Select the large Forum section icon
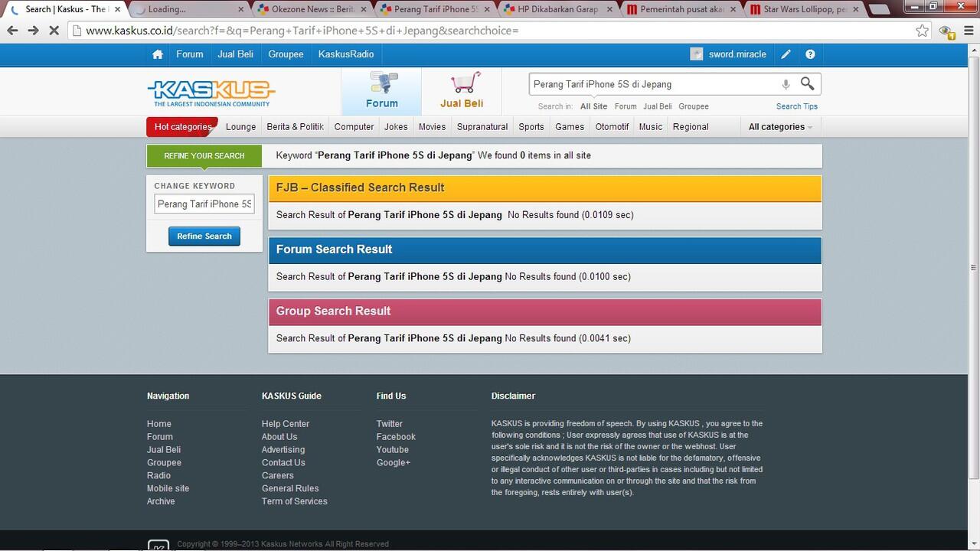Image resolution: width=980 pixels, height=551 pixels. click(382, 91)
